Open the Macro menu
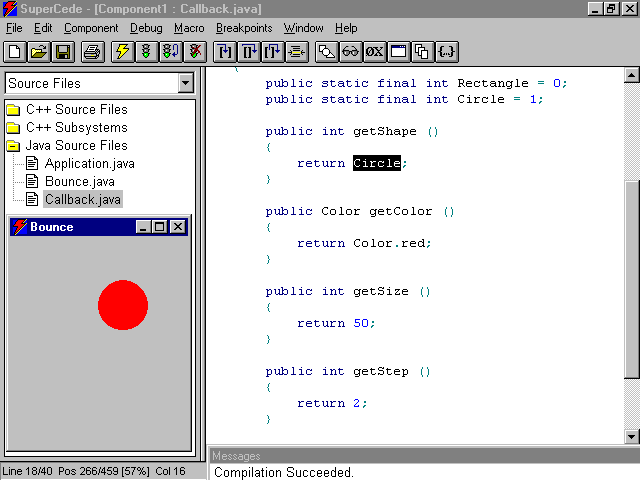The image size is (640, 480). click(189, 28)
